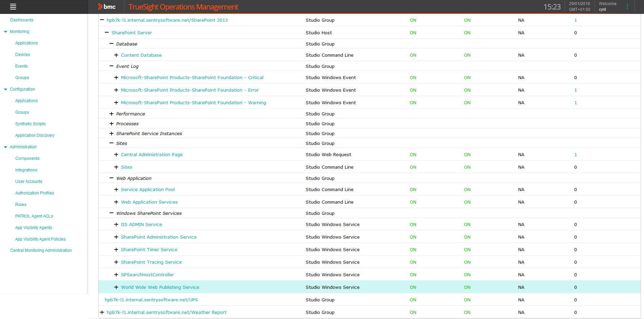Expand the SharePoint Foundation - Warning event
Screen dimensions: 644x319
click(x=116, y=102)
